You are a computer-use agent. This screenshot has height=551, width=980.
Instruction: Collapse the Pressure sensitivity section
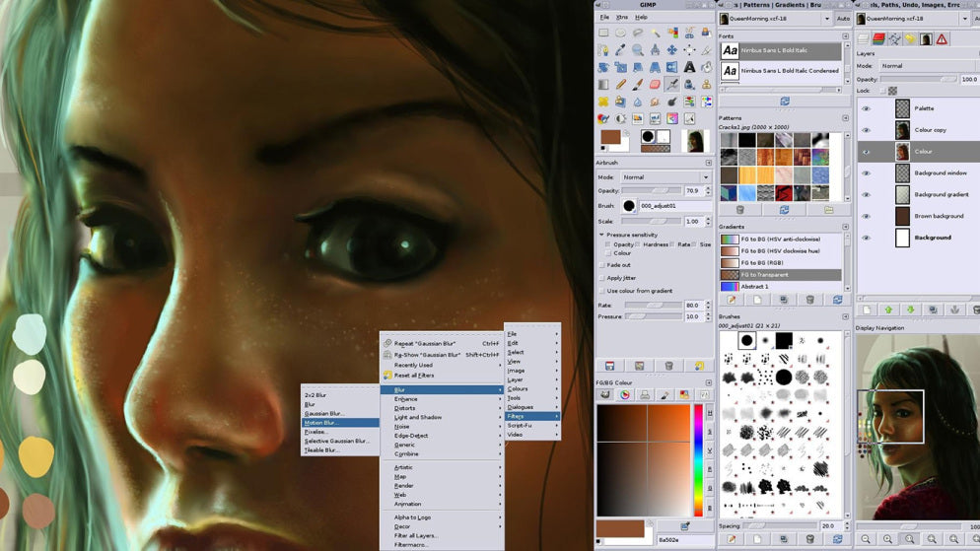pyautogui.click(x=602, y=235)
